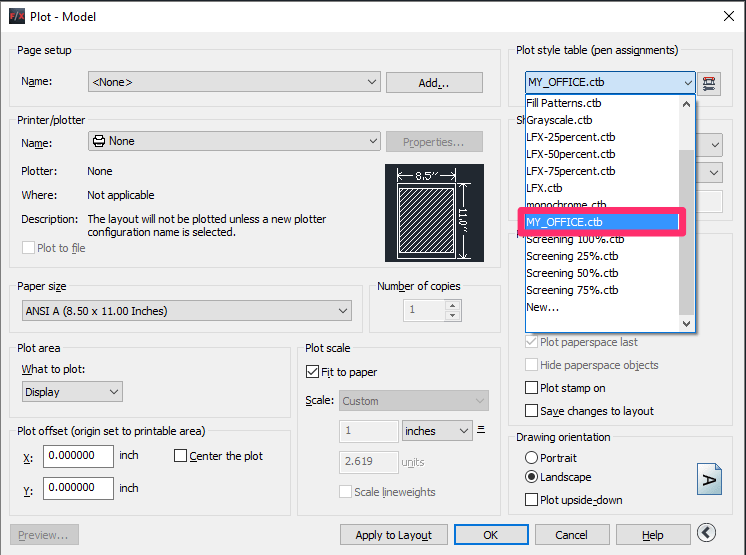746x555 pixels.
Task: Toggle Hide paperspace objects checkbox
Action: coord(531,365)
